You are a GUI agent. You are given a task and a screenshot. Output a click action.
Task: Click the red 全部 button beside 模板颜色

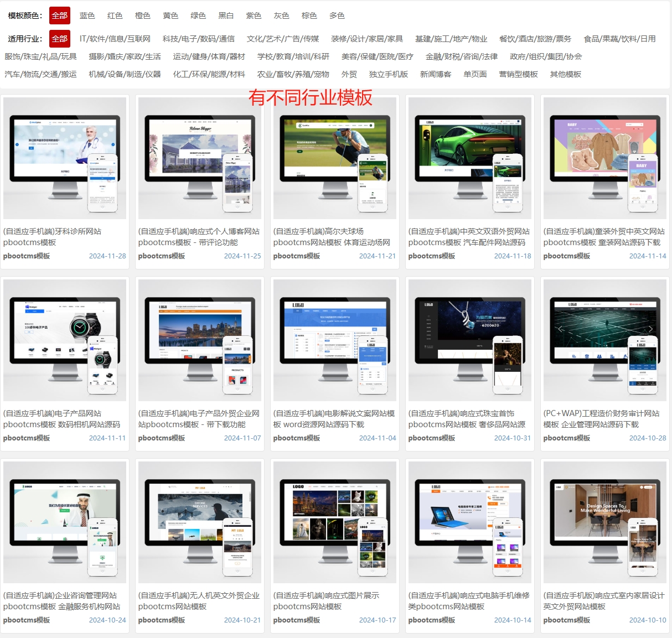coord(60,15)
